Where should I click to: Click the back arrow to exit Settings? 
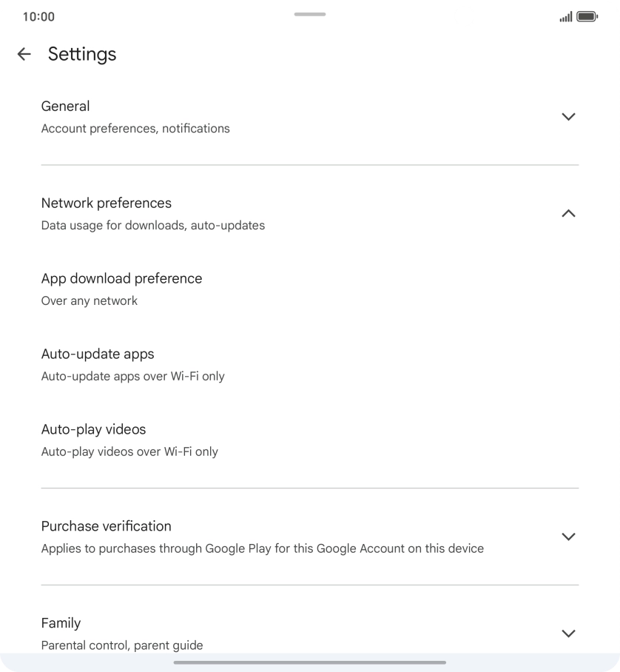pos(24,53)
